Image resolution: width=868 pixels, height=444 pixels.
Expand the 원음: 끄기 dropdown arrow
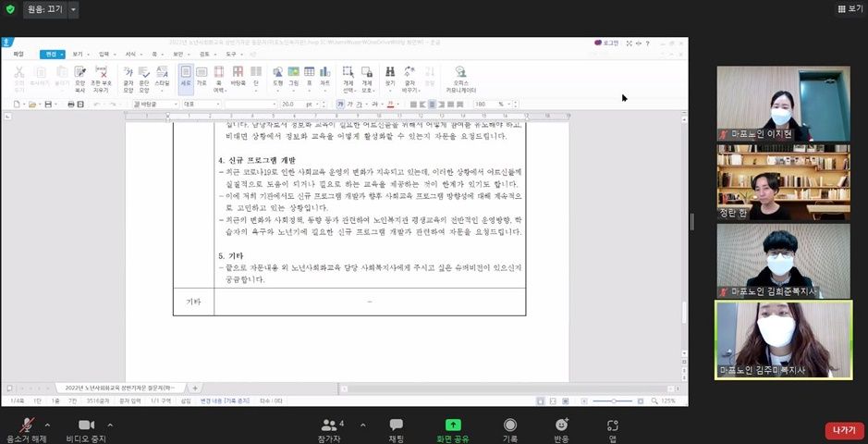pyautogui.click(x=74, y=9)
